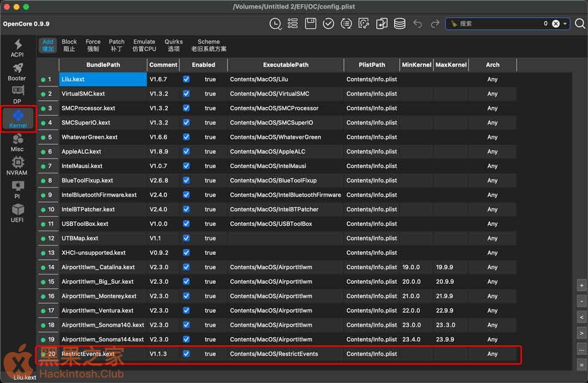Uncheck Enabled for IntelMausi.kext
Screen dimensions: 588x383
click(x=186, y=166)
